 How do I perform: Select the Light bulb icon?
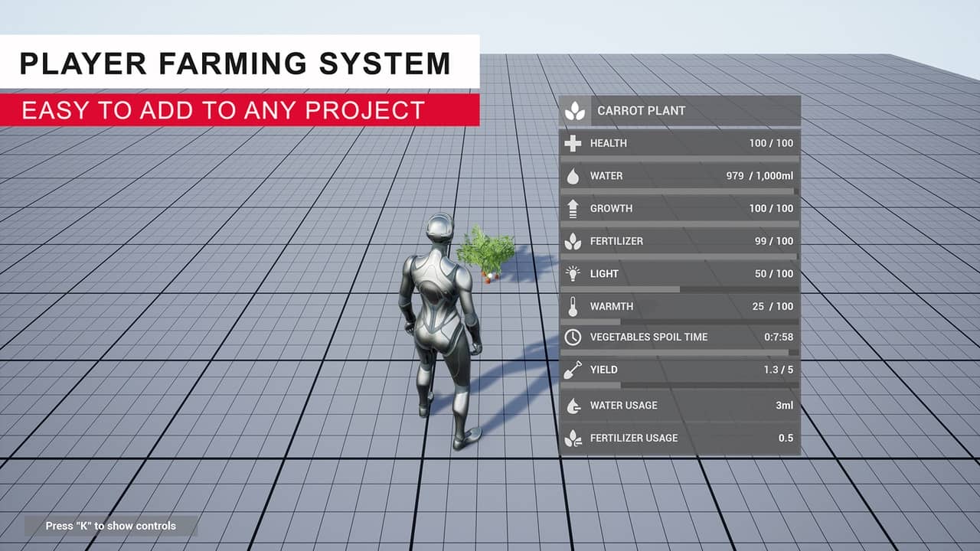point(573,273)
